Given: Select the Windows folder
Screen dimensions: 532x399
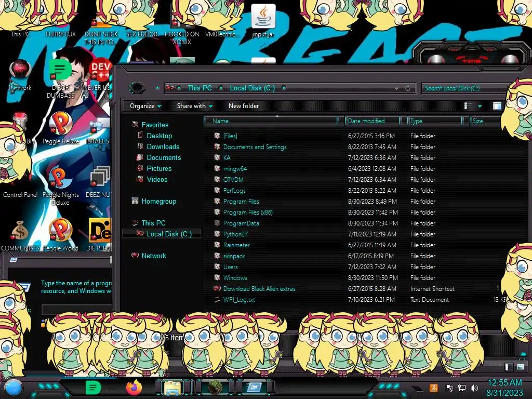Looking at the screenshot, I should pyautogui.click(x=235, y=277).
